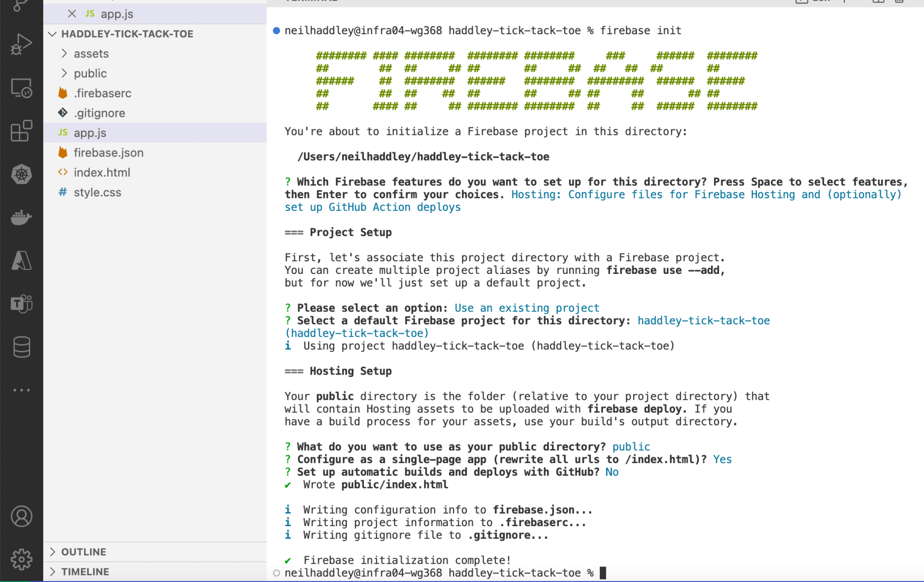Viewport: 924px width, 582px height.
Task: Open the Docker panel in activity bar
Action: click(21, 217)
